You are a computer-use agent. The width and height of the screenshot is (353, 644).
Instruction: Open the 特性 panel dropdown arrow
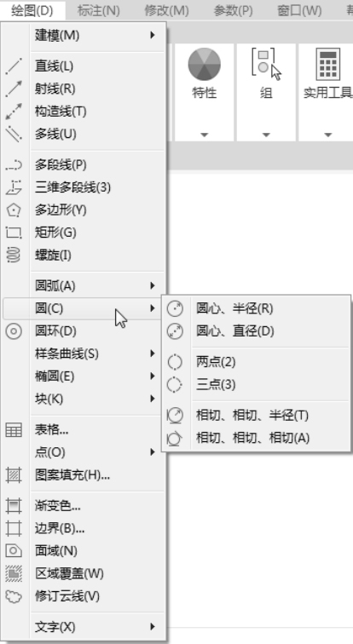click(x=205, y=135)
